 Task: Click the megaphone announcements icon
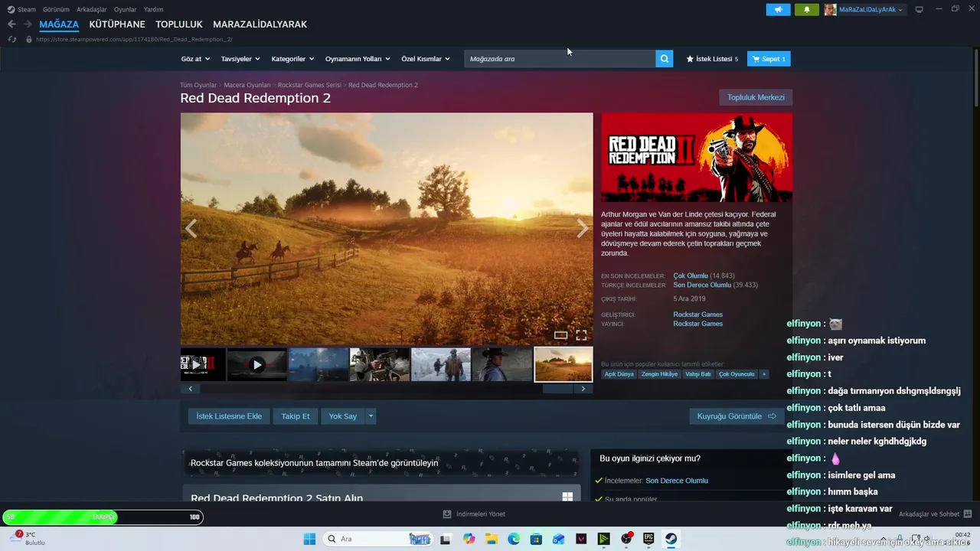coord(778,10)
